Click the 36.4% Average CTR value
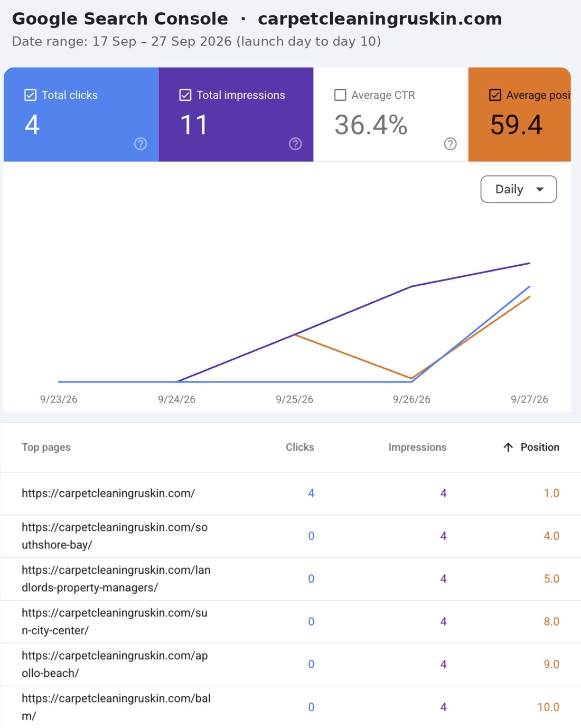 tap(371, 125)
